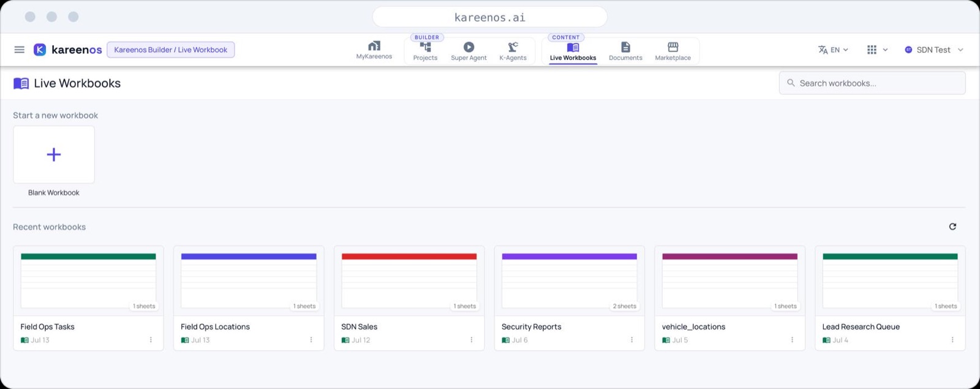
Task: Click the search magnifier icon
Action: pos(791,83)
